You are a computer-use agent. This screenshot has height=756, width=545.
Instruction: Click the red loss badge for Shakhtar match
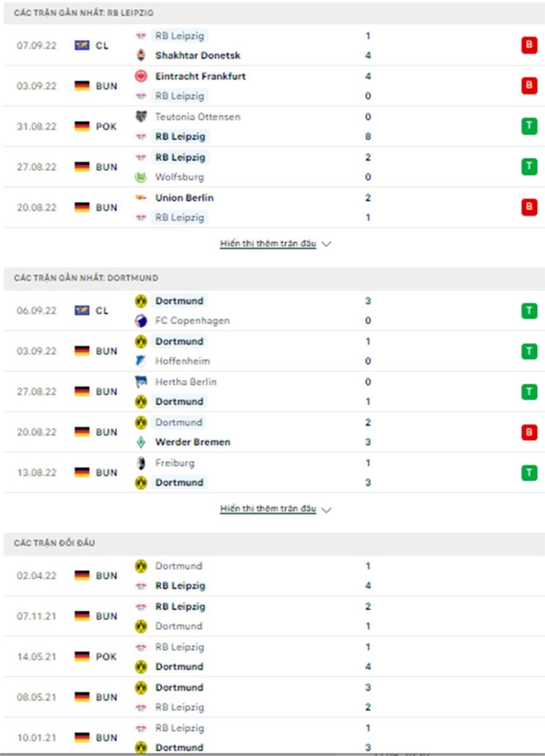529,45
